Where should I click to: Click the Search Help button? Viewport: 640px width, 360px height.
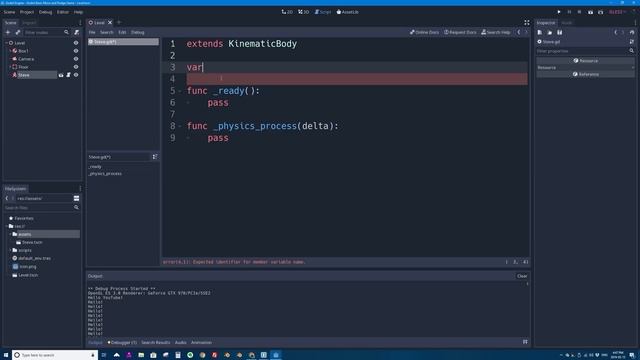[496, 32]
